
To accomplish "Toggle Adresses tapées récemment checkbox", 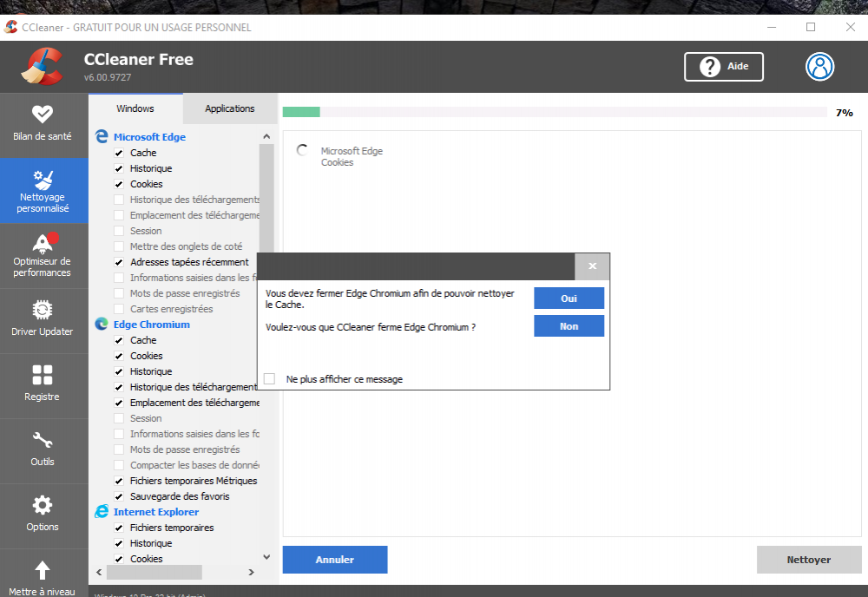I will tap(118, 262).
